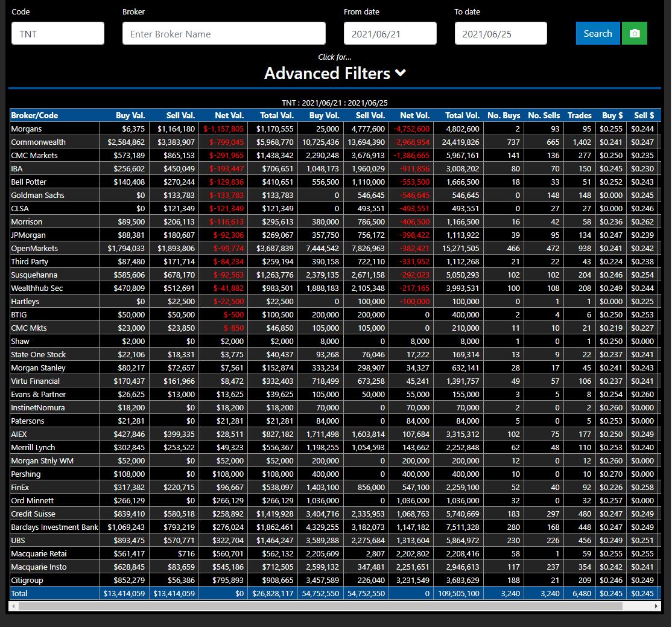Image resolution: width=672 pixels, height=627 pixels.
Task: Click the CMC Mkts broker name
Action: click(29, 328)
